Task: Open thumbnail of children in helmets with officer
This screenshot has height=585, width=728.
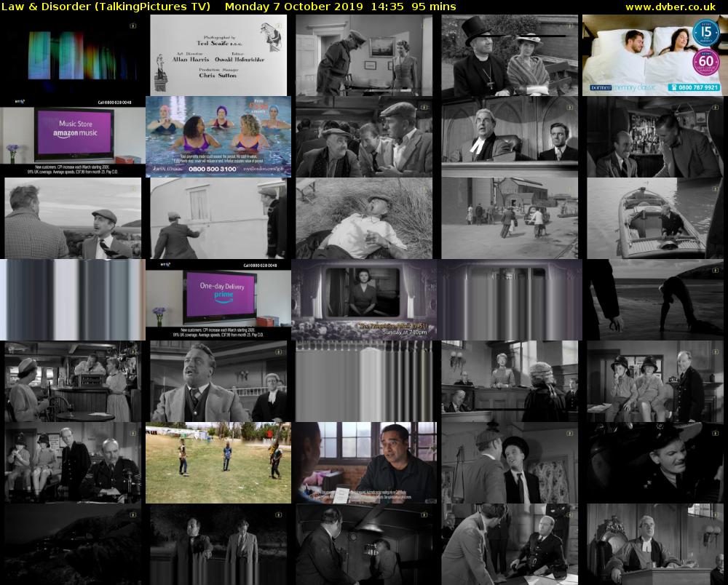Action: [x=655, y=381]
